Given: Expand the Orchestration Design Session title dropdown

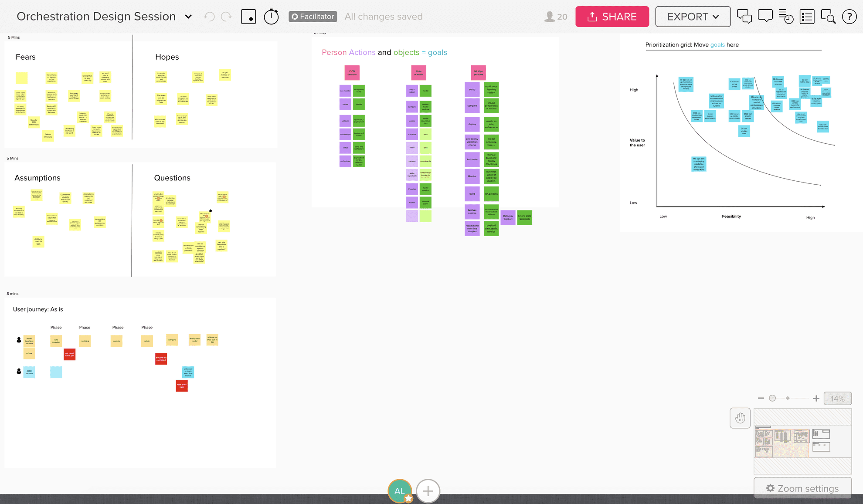Looking at the screenshot, I should coord(188,17).
